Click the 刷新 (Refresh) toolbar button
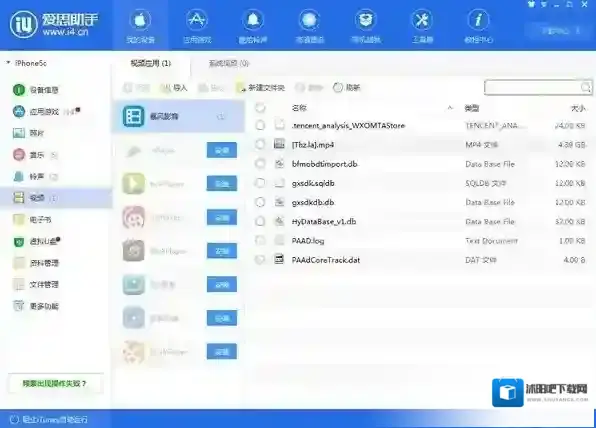Screen dimensions: 596x428 coord(346,88)
